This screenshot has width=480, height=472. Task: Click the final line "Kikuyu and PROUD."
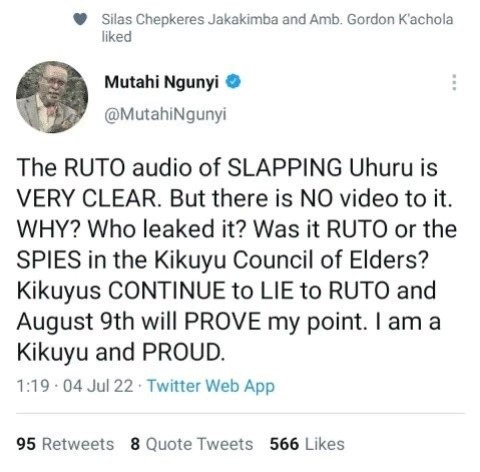click(x=121, y=352)
